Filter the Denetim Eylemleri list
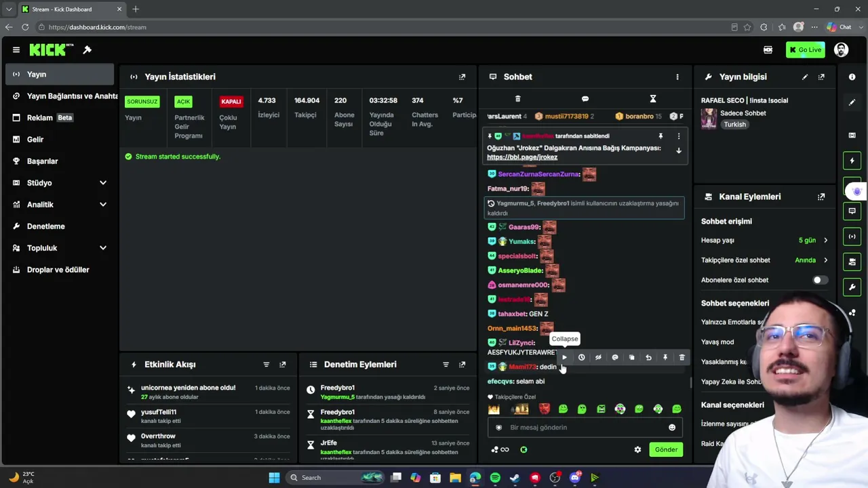Image resolution: width=868 pixels, height=488 pixels. 446,365
